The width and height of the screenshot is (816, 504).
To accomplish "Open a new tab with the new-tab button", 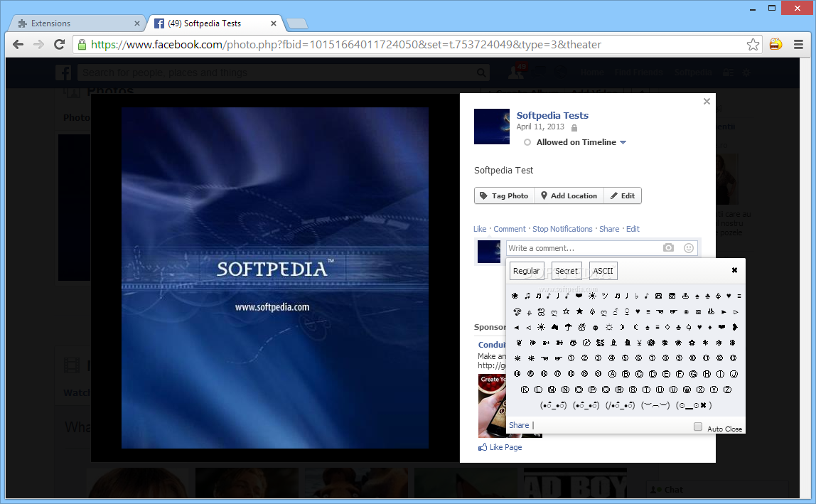I will (x=297, y=23).
